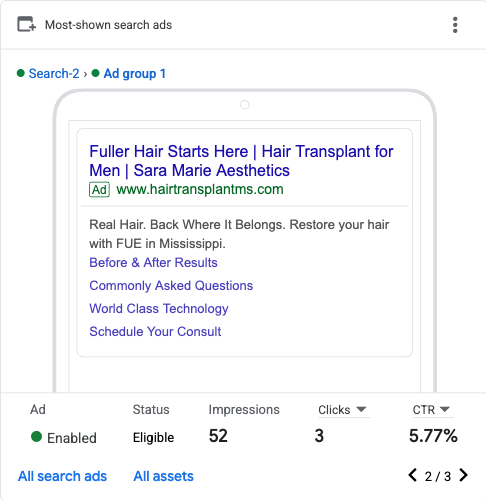This screenshot has height=500, width=486.
Task: Click the www.hairtransplantms.com display URL
Action: pyautogui.click(x=200, y=189)
